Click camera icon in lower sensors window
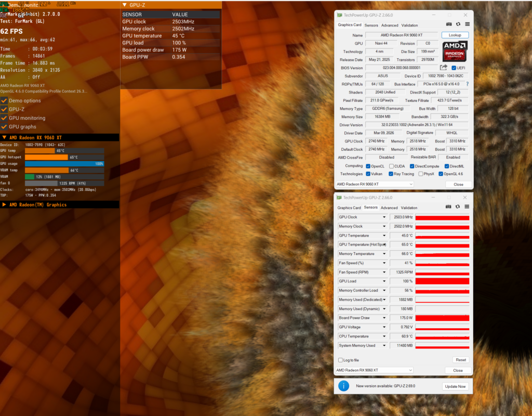This screenshot has height=416, width=532. point(449,207)
